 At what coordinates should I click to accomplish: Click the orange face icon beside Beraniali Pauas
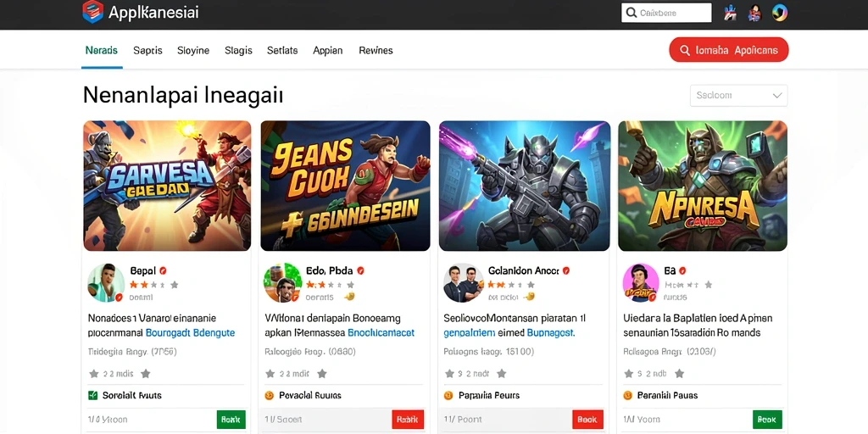pyautogui.click(x=628, y=395)
